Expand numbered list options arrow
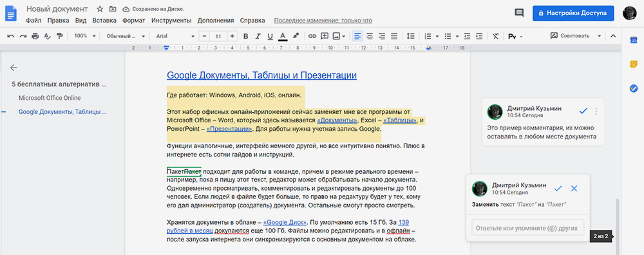The height and width of the screenshot is (255, 644). 437,36
